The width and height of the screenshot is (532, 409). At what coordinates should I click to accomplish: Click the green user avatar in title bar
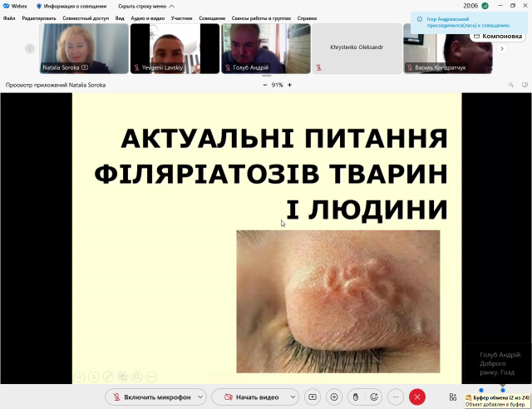485,6
